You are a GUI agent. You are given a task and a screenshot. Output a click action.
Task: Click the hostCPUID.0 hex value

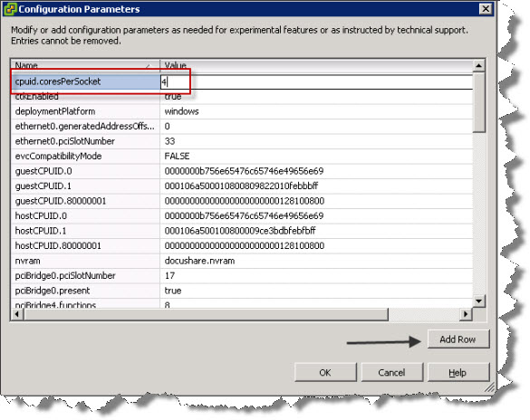pyautogui.click(x=316, y=215)
